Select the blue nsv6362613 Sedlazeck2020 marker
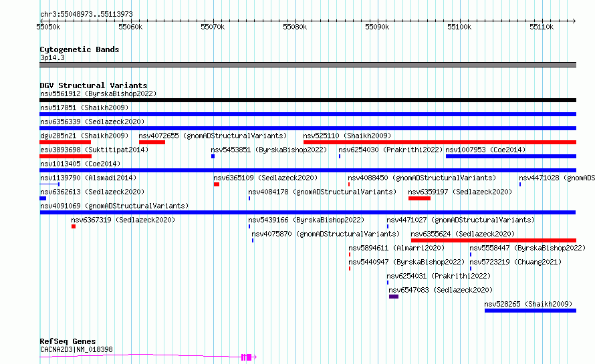The image size is (595, 364). tap(43, 198)
